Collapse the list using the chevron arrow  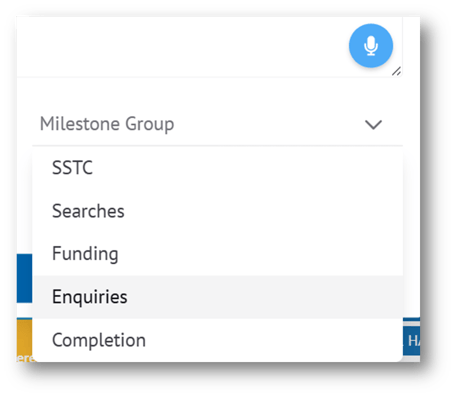click(373, 125)
